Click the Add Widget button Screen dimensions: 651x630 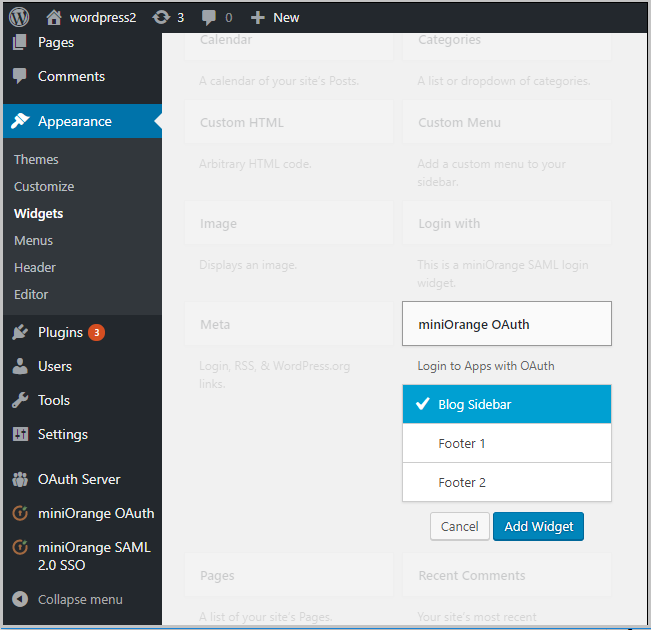click(x=538, y=526)
